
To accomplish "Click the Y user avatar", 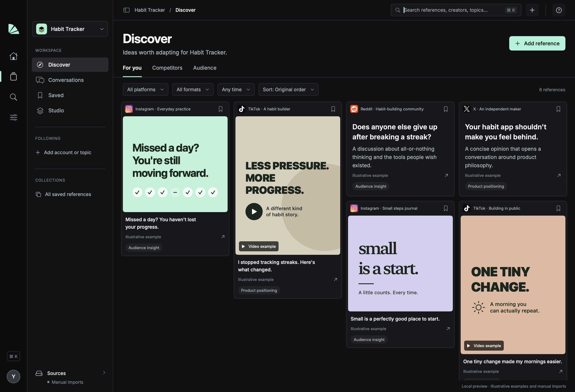I will [x=13, y=376].
